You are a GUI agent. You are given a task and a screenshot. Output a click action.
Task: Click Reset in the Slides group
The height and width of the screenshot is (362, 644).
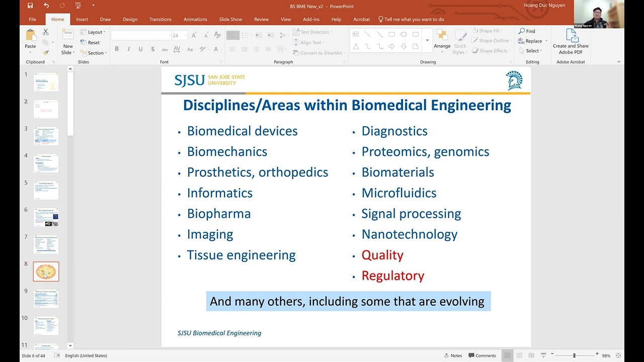point(90,43)
